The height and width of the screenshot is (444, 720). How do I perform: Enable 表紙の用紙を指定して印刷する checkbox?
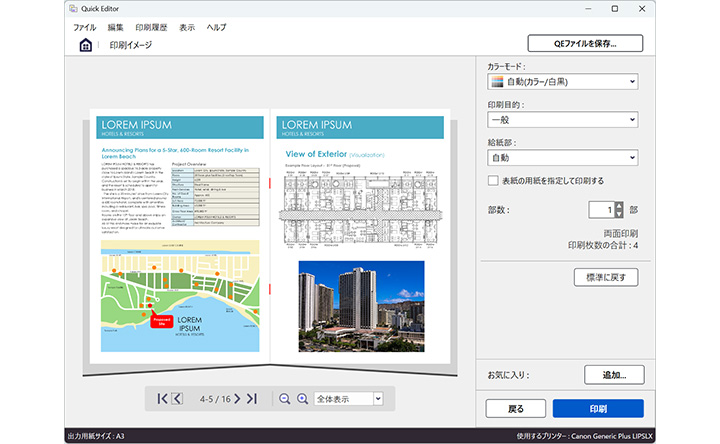pos(493,180)
